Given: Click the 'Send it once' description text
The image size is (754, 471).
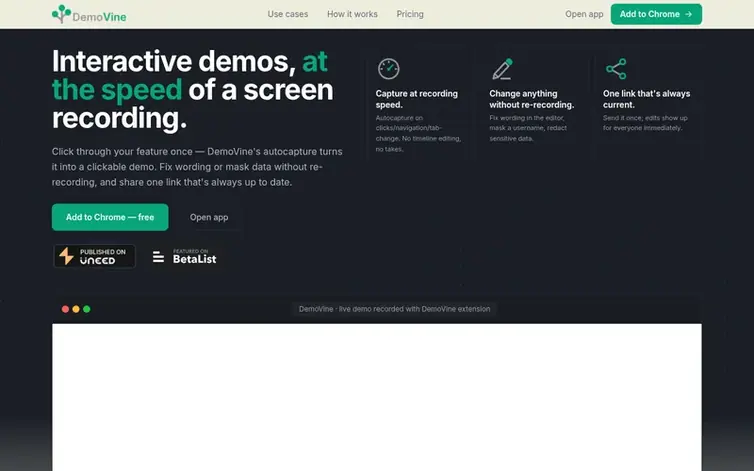Looking at the screenshot, I should (x=645, y=123).
